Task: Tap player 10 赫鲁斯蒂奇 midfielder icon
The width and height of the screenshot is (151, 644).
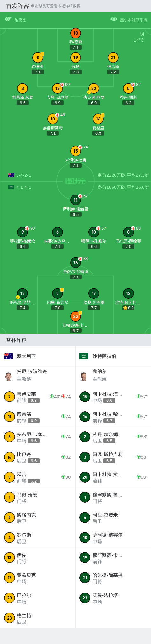Action: tap(53, 119)
